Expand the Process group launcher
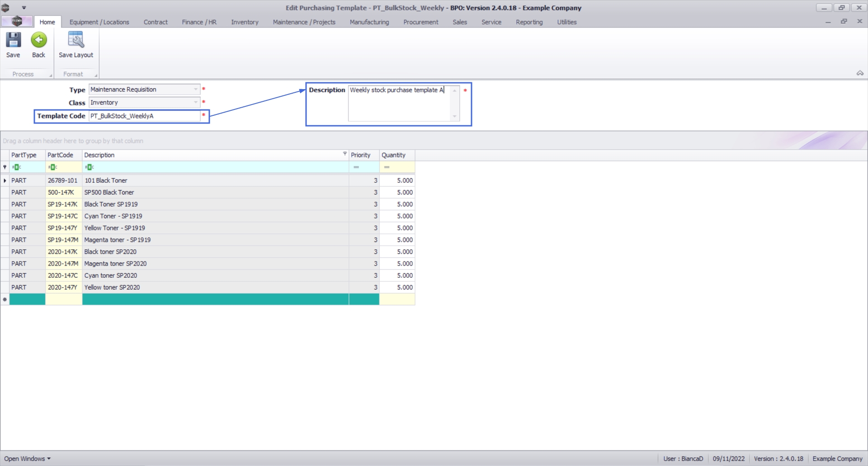This screenshot has height=466, width=868. 51,76
